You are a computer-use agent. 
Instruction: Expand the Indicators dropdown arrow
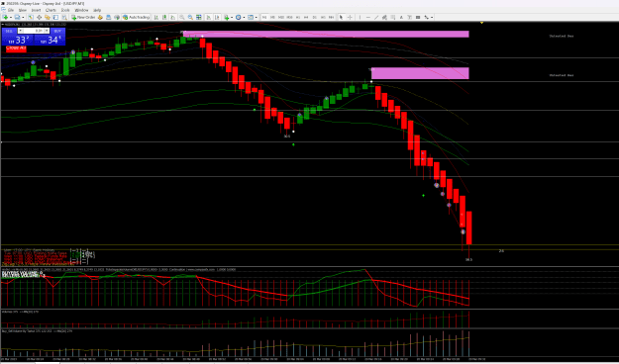232,18
